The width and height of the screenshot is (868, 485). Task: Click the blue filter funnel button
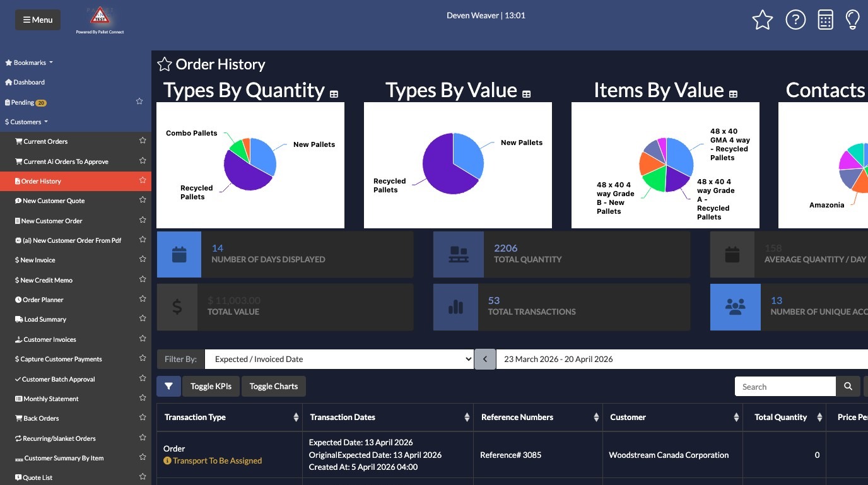[x=168, y=387]
